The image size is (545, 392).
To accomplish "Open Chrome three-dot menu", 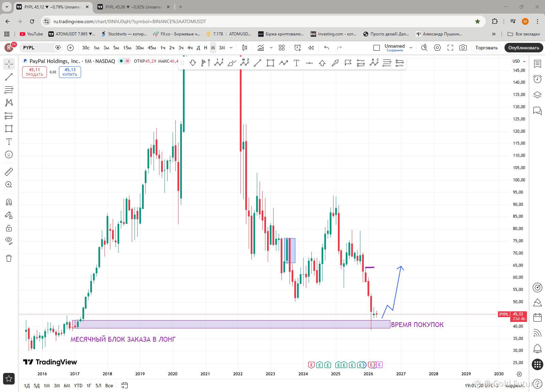I will pyautogui.click(x=538, y=21).
